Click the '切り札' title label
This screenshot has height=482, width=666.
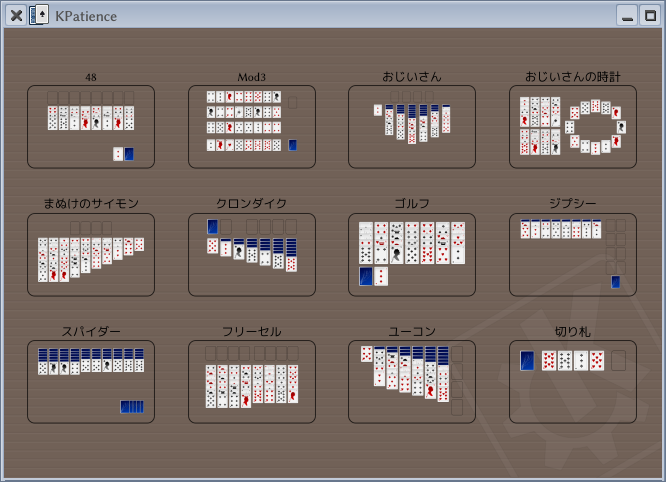pyautogui.click(x=573, y=331)
